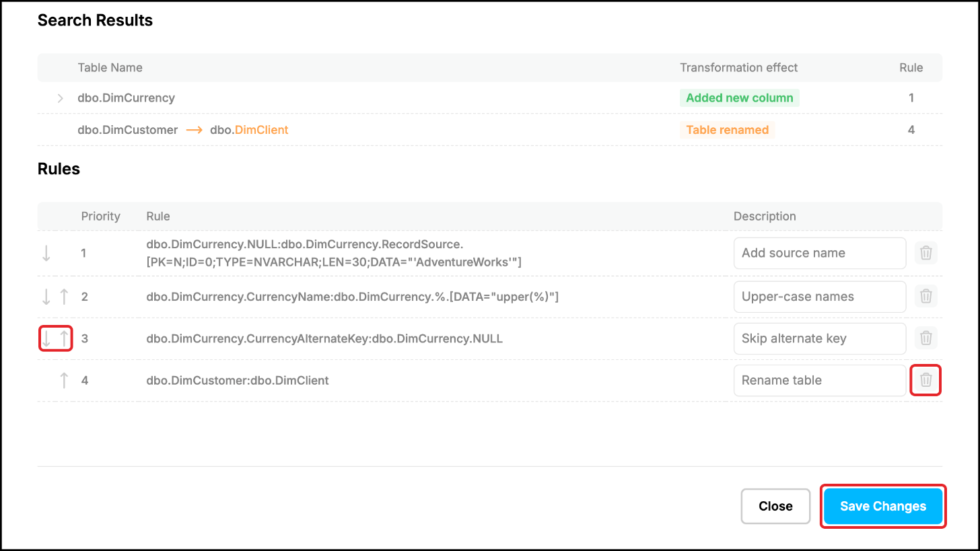980x551 pixels.
Task: Move rule 1 down in priority
Action: (x=46, y=254)
